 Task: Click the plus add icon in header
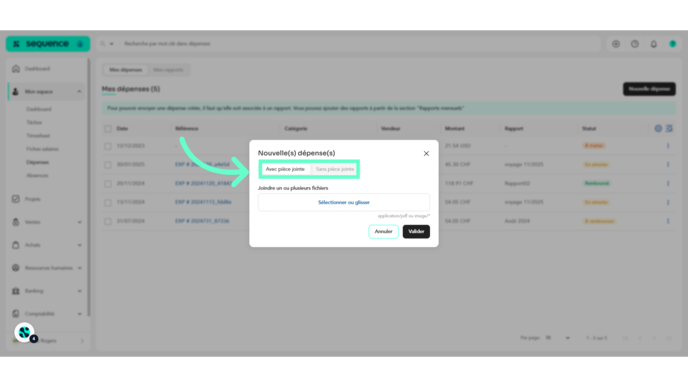point(616,44)
